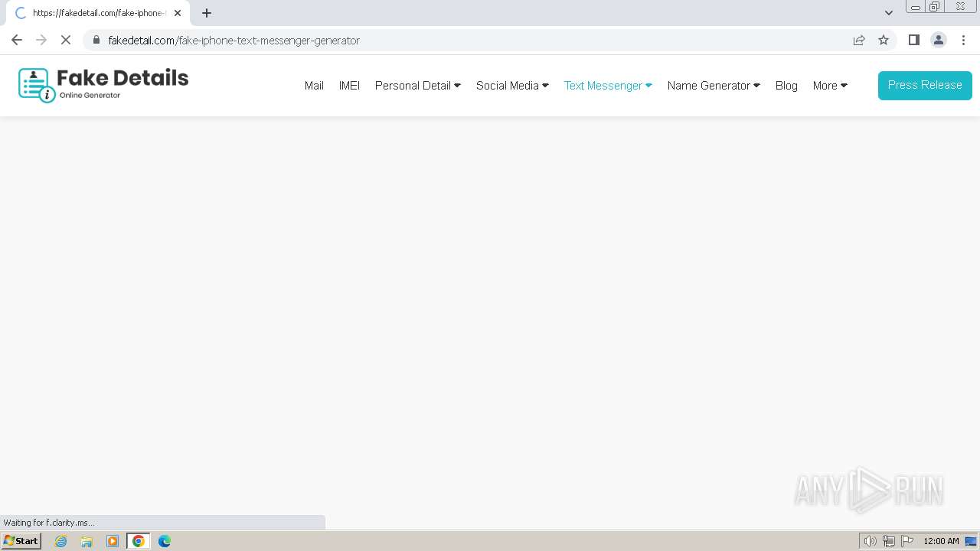This screenshot has width=980, height=551.
Task: Open the Windows Start menu
Action: point(21,540)
